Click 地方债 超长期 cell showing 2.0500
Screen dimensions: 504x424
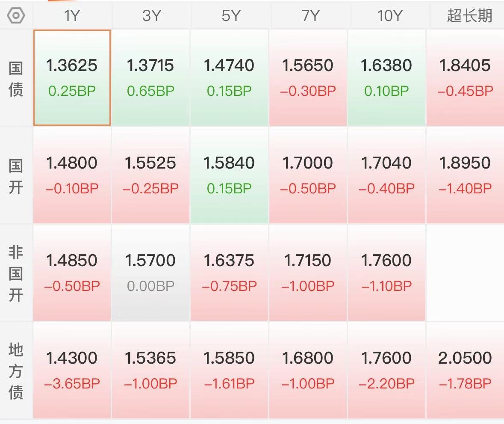(x=465, y=370)
